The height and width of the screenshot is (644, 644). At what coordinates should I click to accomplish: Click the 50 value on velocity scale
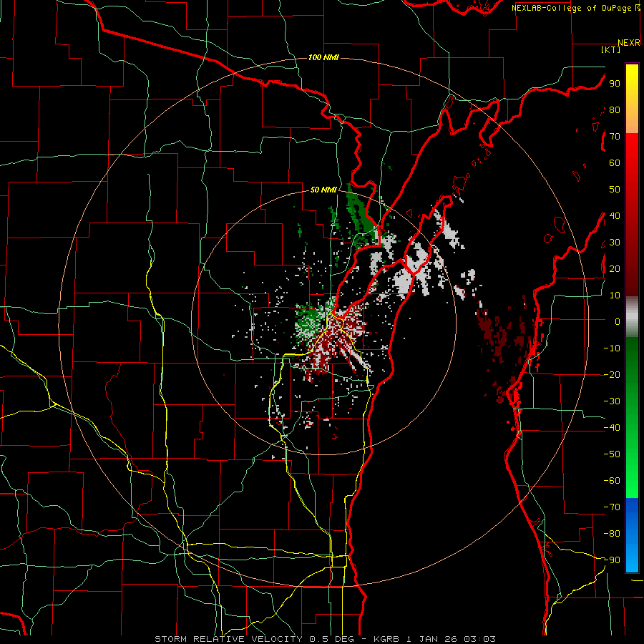[615, 190]
